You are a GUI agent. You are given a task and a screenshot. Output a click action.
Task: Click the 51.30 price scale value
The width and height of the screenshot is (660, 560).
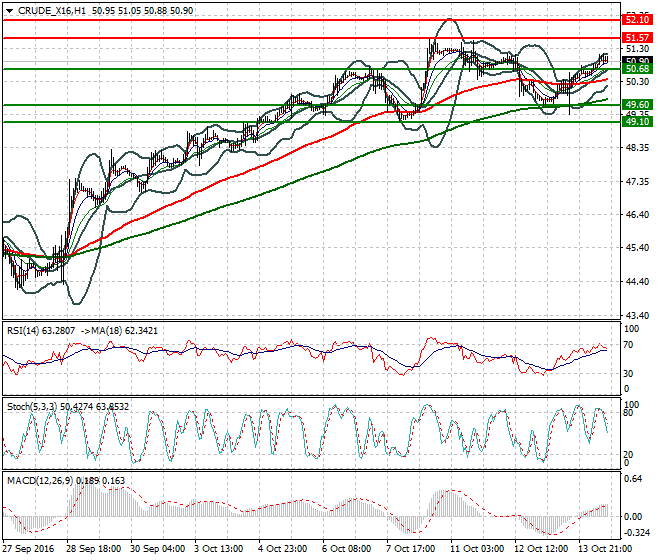coord(637,49)
